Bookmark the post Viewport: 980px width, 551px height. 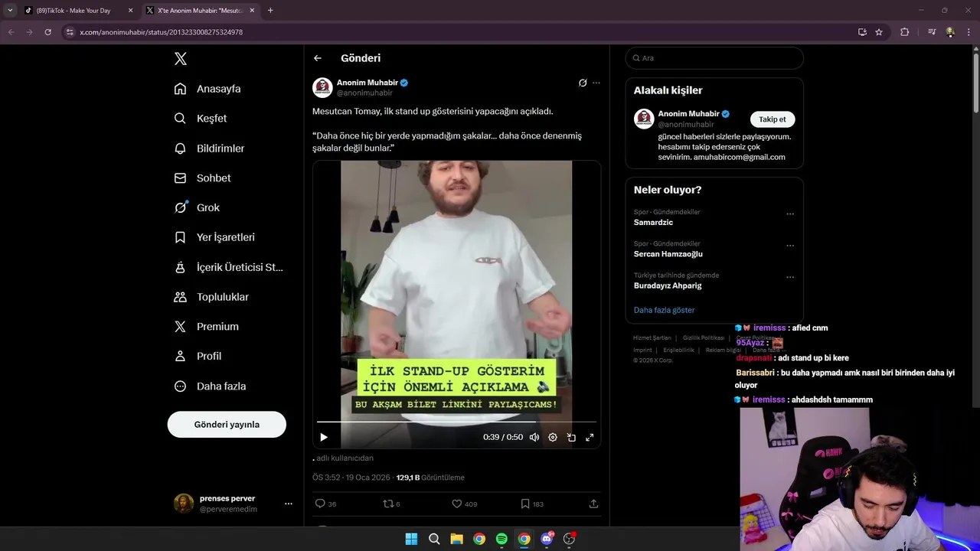click(x=532, y=504)
